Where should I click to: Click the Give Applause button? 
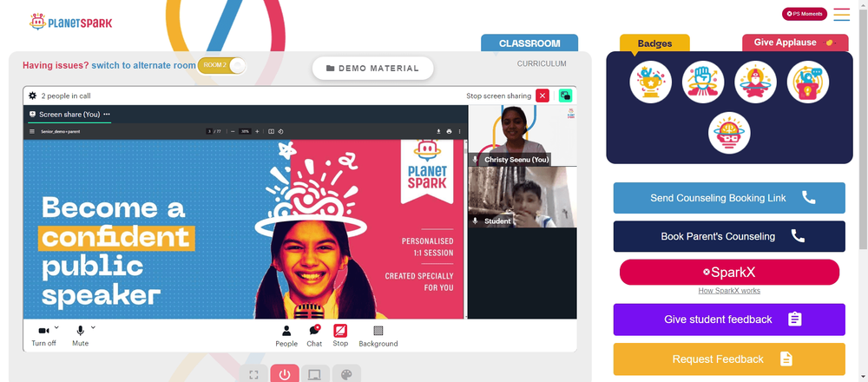[795, 43]
